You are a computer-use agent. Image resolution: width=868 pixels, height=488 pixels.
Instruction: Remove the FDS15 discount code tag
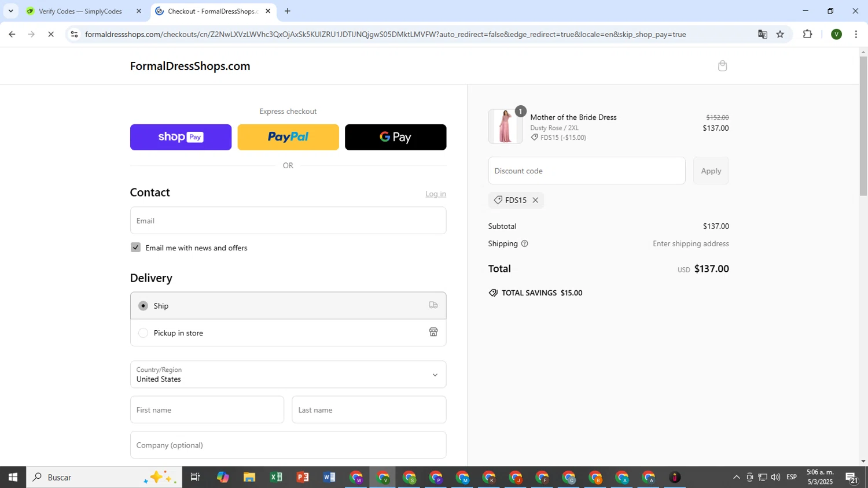coord(535,200)
